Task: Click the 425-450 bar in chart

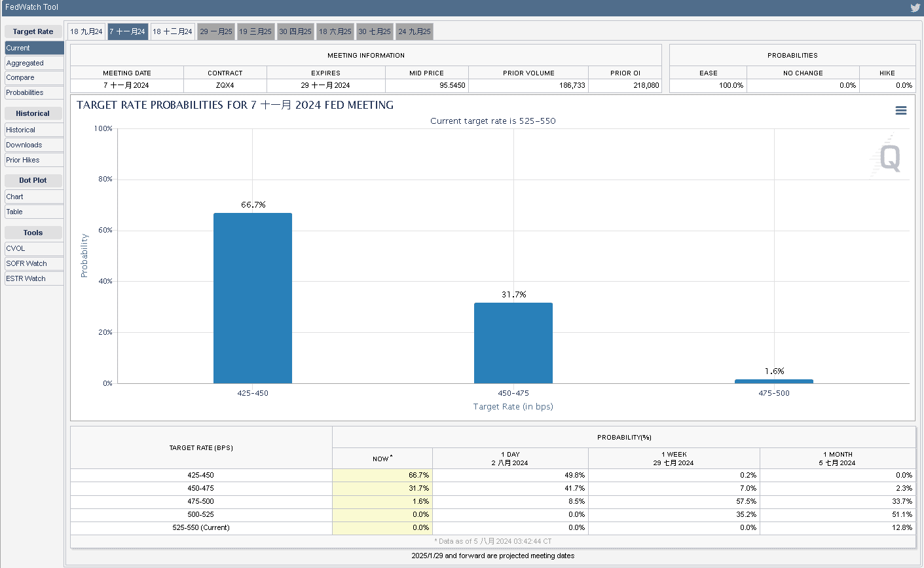Action: tap(253, 298)
